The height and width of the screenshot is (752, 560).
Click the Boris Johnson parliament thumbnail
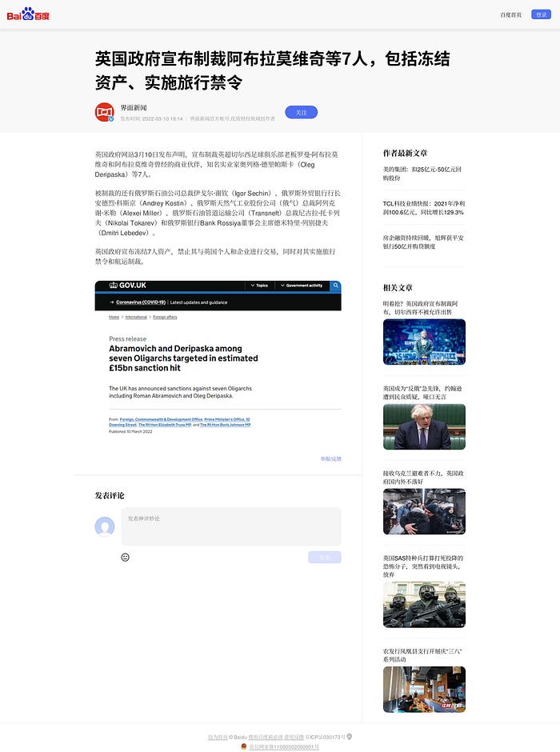(x=424, y=427)
